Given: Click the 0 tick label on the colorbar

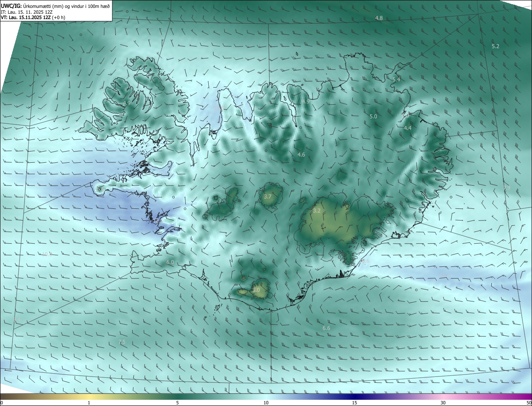Looking at the screenshot, I should click(x=2, y=403).
